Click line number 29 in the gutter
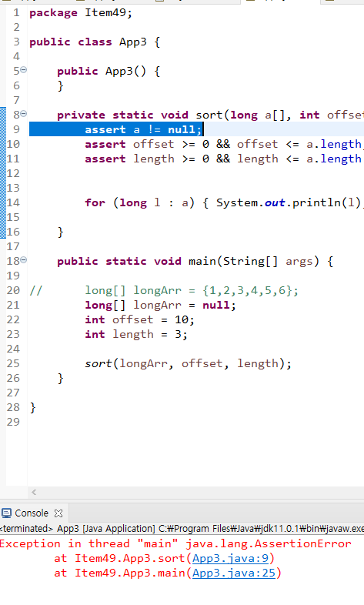 (x=13, y=422)
